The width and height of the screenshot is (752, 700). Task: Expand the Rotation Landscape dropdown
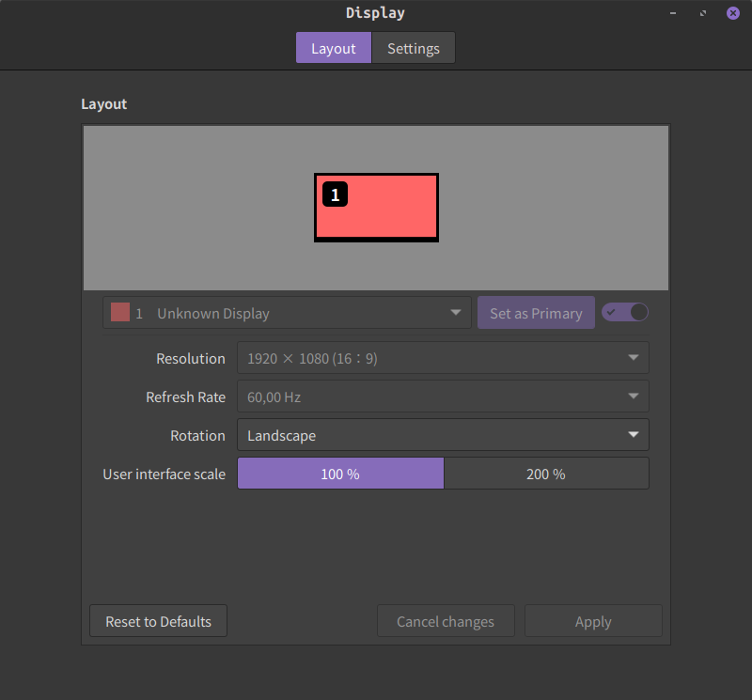click(x=443, y=435)
